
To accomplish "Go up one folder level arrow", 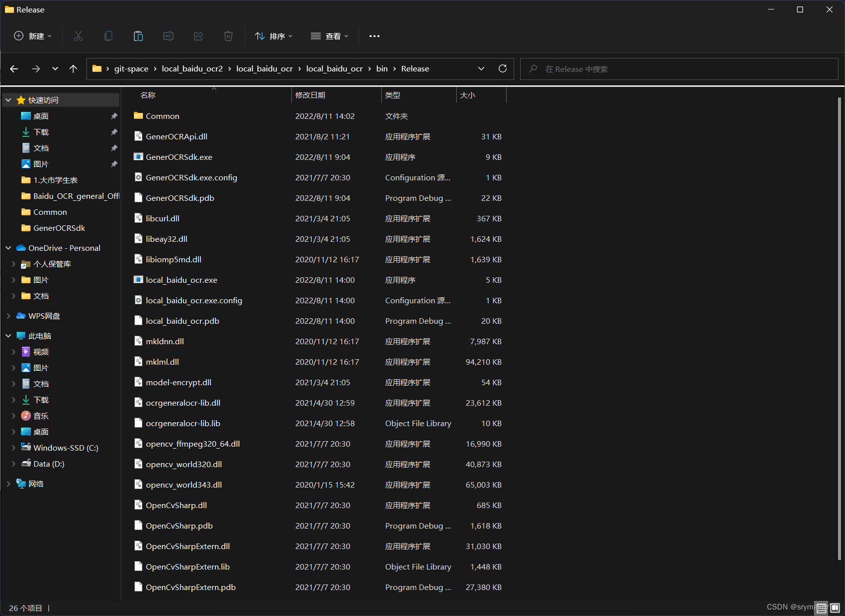I will [x=73, y=69].
